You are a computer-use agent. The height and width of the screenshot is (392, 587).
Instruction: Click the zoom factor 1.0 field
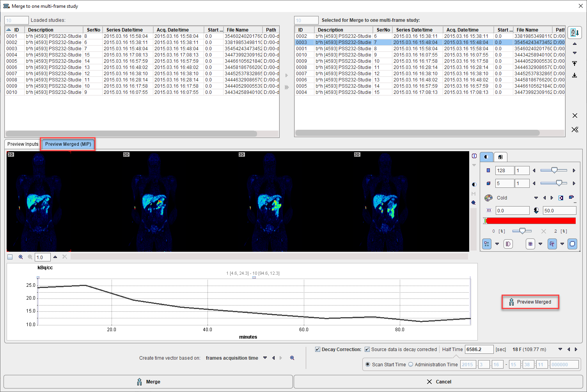[43, 257]
